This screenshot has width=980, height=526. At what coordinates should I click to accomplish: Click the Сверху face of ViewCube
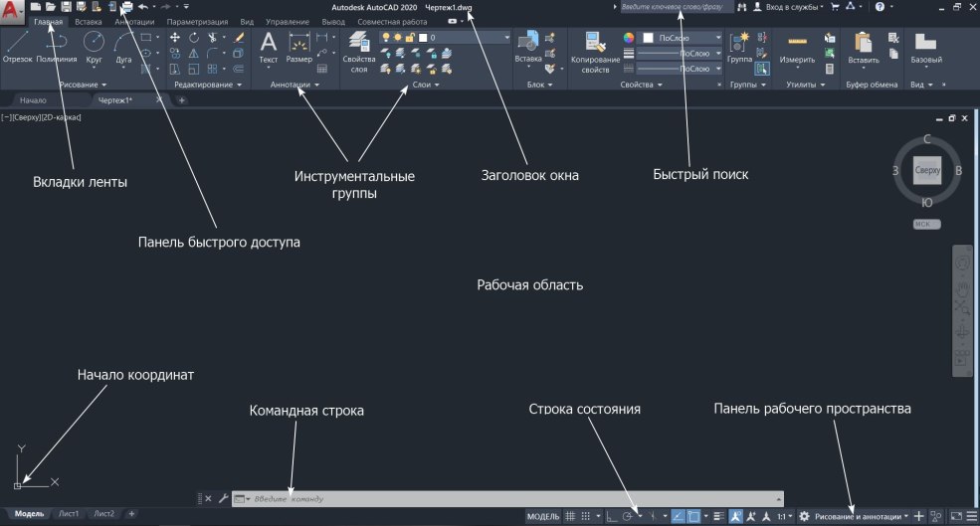[927, 170]
